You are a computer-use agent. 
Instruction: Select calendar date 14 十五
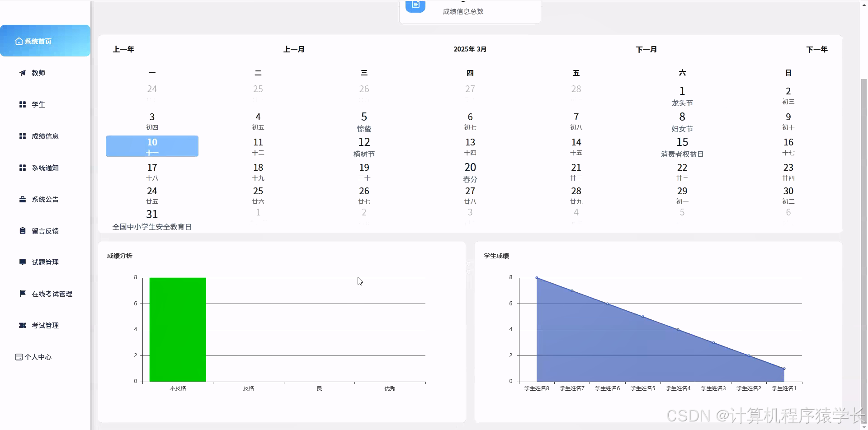click(576, 147)
